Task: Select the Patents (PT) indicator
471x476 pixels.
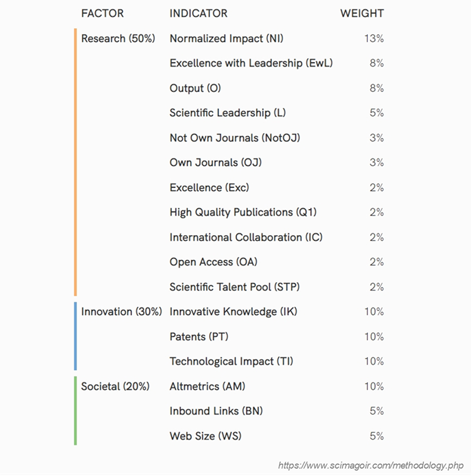Action: tap(199, 336)
